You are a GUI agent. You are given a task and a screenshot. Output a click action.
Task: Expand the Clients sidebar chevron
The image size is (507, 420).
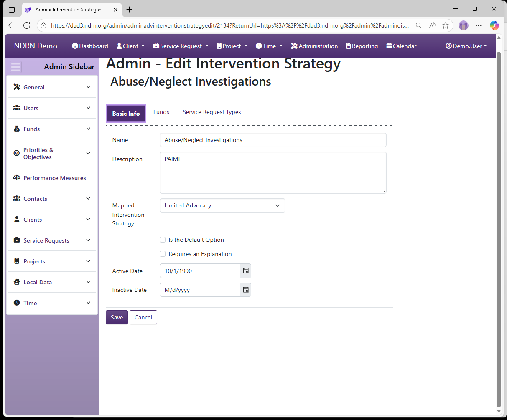pos(88,219)
